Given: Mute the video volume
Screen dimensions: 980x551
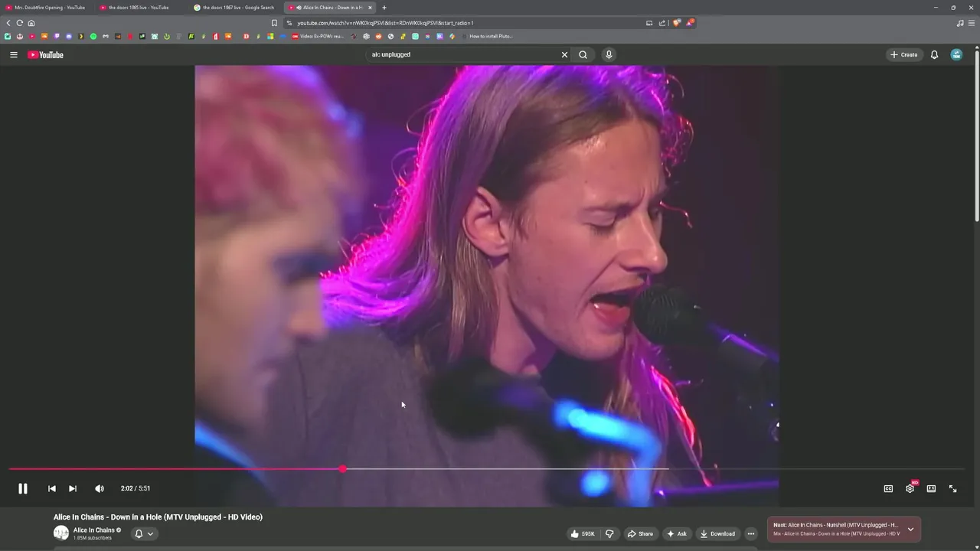Looking at the screenshot, I should point(100,488).
